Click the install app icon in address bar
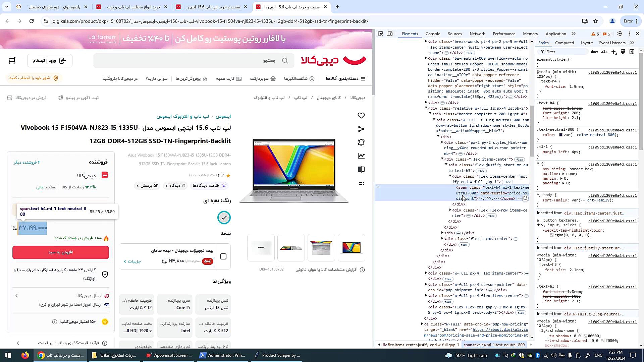Screen dimensions: 644x362 (x=585, y=21)
